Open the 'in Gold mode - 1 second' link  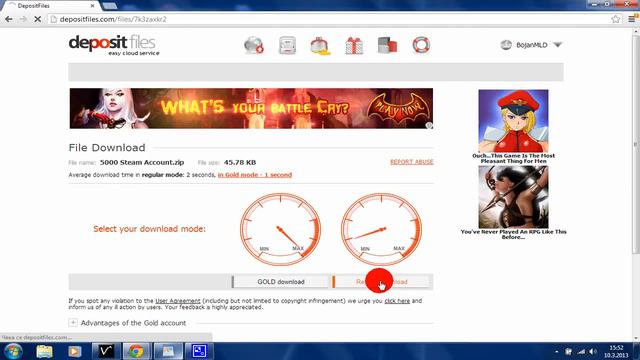coord(255,175)
